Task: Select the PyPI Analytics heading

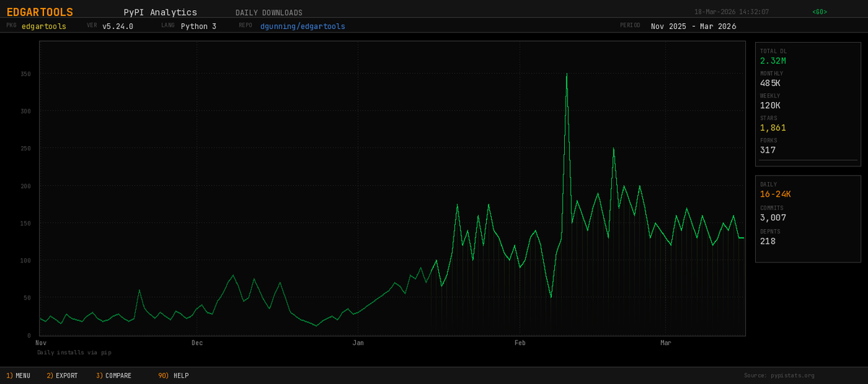Action: pos(160,12)
